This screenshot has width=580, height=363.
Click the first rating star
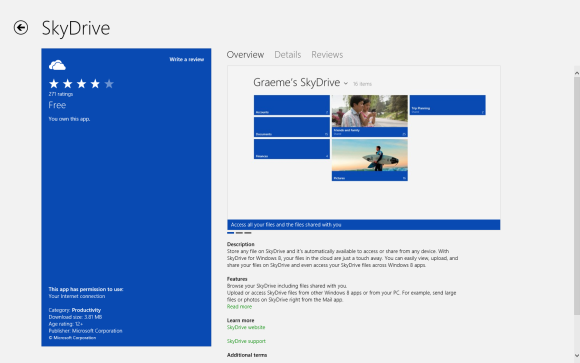54,84
